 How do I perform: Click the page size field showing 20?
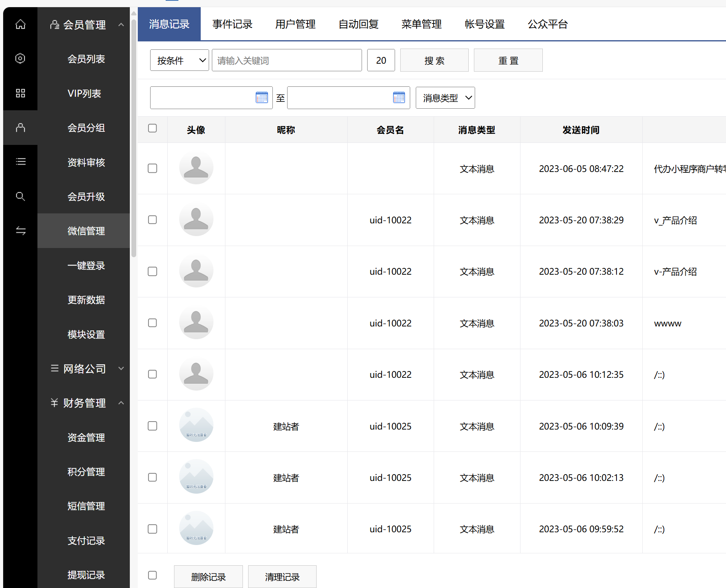381,60
